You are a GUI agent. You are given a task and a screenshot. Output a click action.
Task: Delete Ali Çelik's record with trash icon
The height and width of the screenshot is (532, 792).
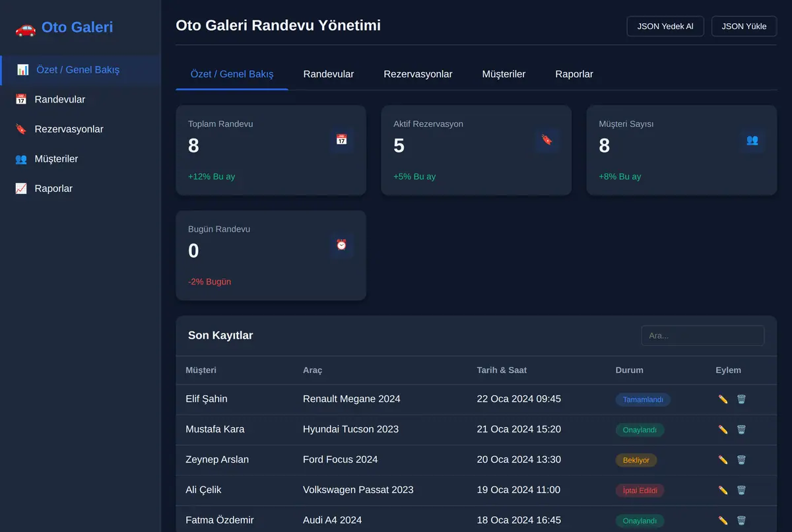(741, 490)
